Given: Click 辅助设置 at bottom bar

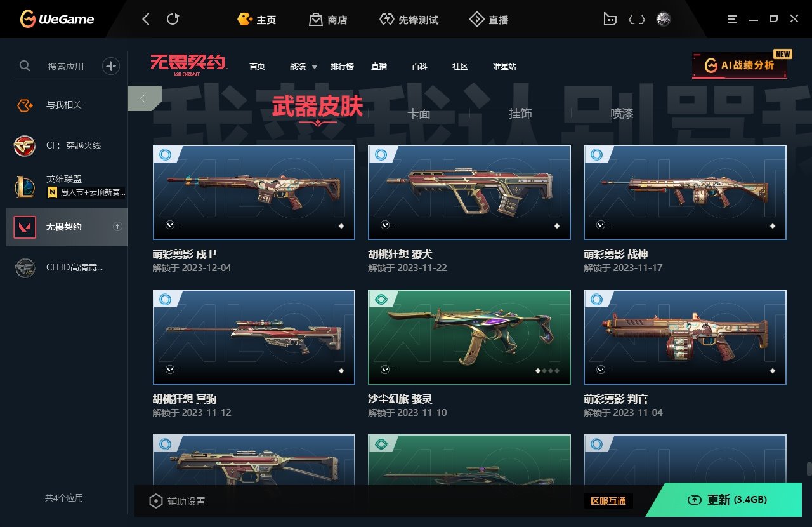Looking at the screenshot, I should click(x=178, y=501).
